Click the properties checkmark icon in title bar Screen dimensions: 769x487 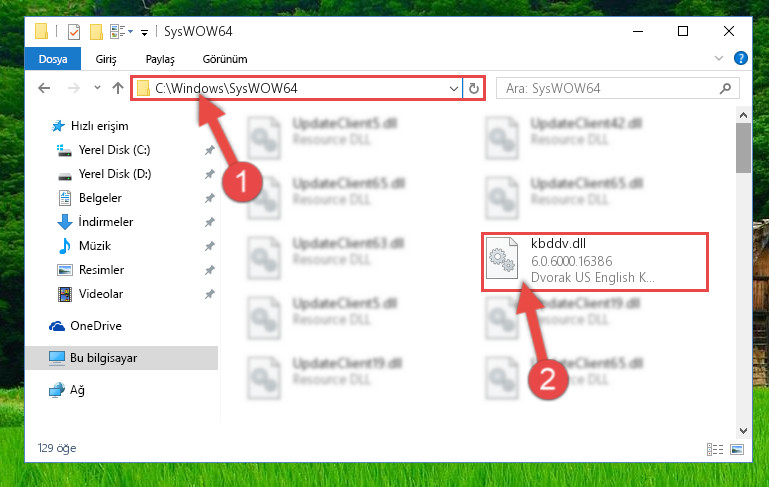74,32
